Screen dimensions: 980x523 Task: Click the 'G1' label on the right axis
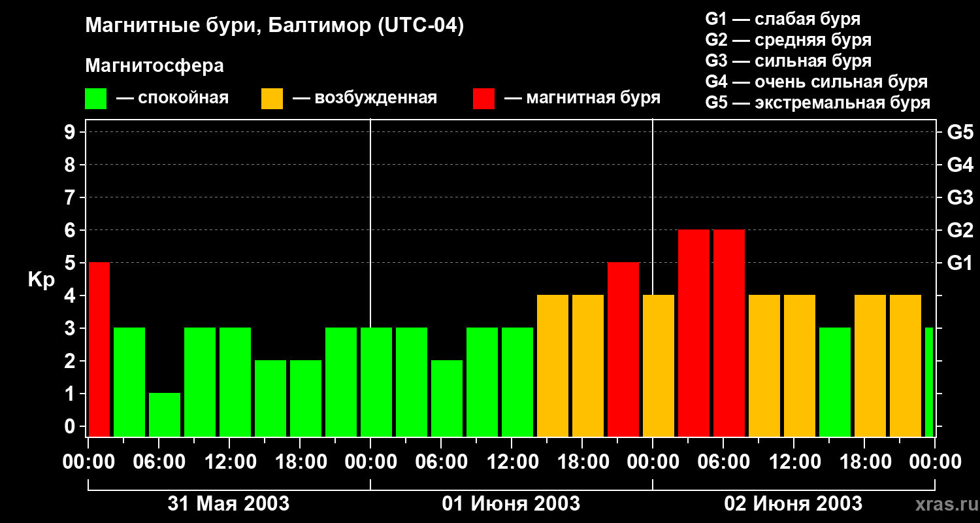pos(960,263)
